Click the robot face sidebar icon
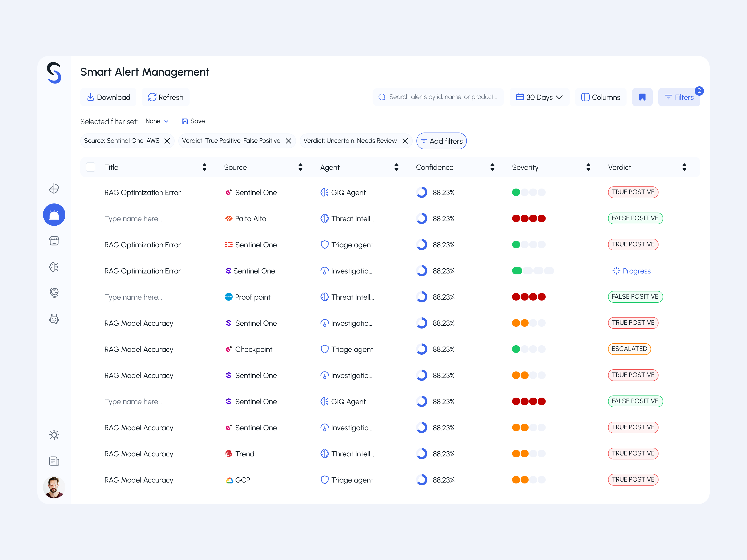Viewport: 747px width, 560px height. coord(54,319)
